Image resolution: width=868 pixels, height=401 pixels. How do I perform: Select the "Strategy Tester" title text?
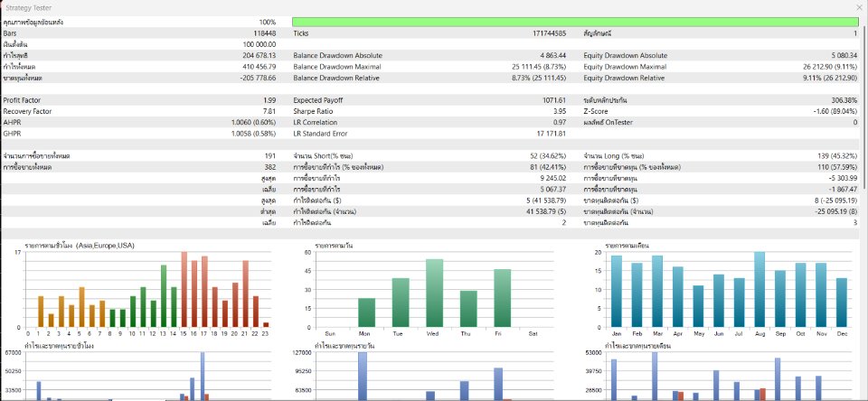click(29, 8)
